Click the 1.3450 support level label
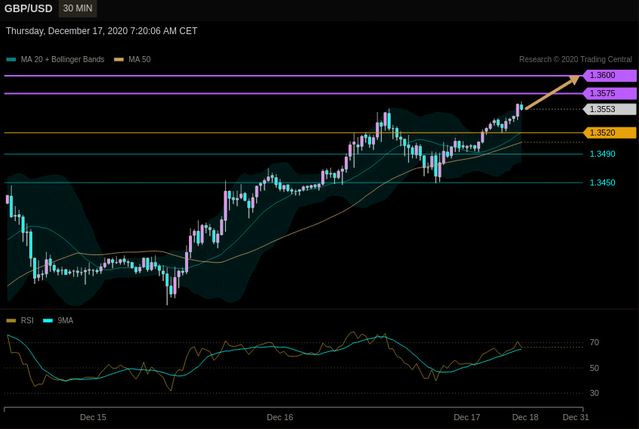This screenshot has height=429, width=639. tap(602, 183)
